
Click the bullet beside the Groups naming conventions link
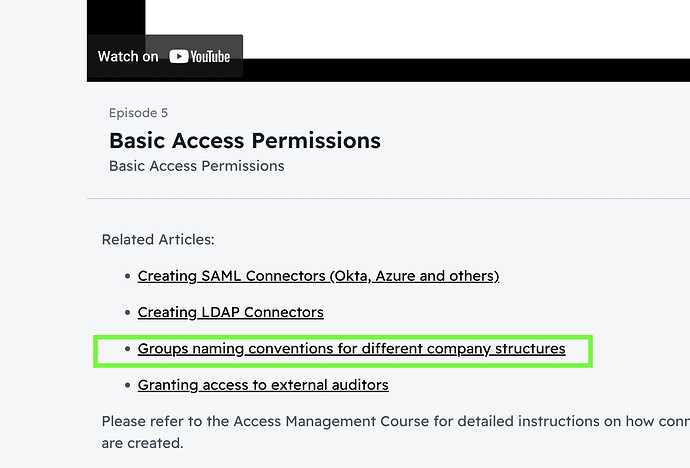click(128, 349)
